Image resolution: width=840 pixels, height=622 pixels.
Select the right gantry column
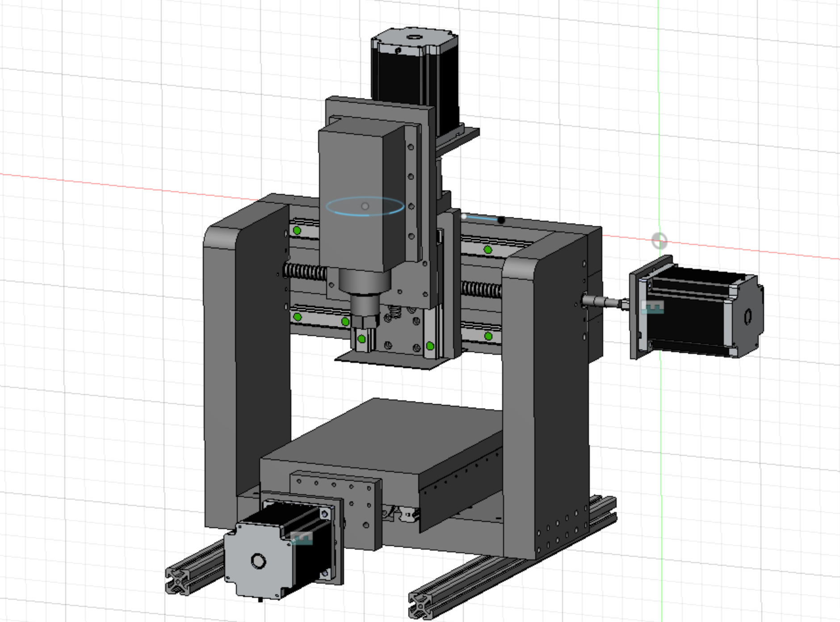click(546, 393)
